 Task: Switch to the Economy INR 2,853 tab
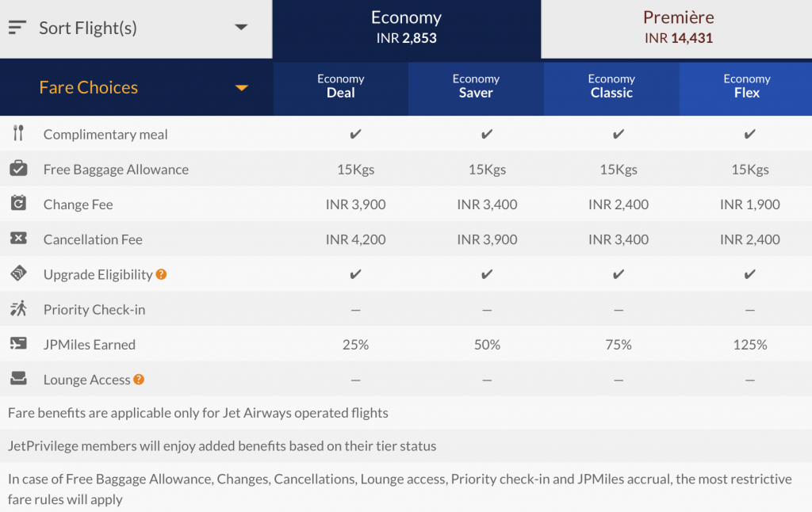(406, 29)
